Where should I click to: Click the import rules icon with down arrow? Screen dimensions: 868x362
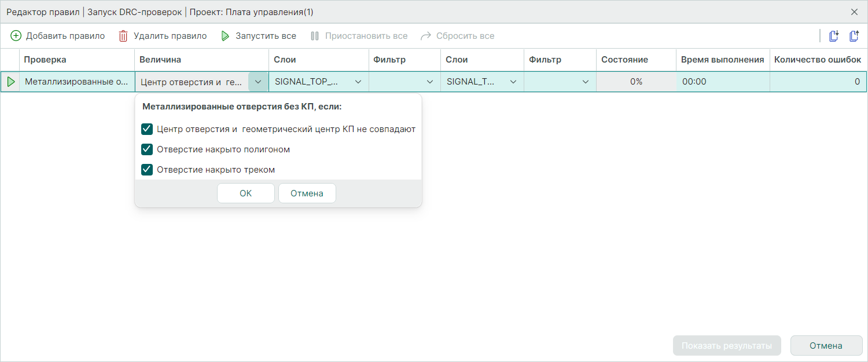pyautogui.click(x=834, y=36)
